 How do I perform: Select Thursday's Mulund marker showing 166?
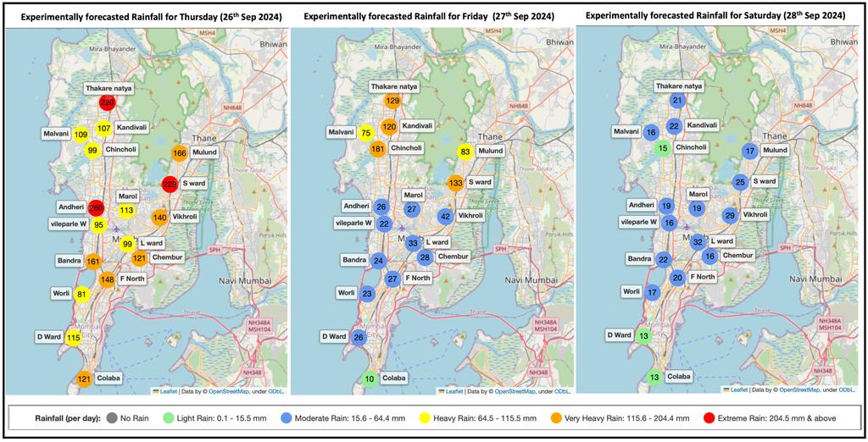click(x=179, y=152)
